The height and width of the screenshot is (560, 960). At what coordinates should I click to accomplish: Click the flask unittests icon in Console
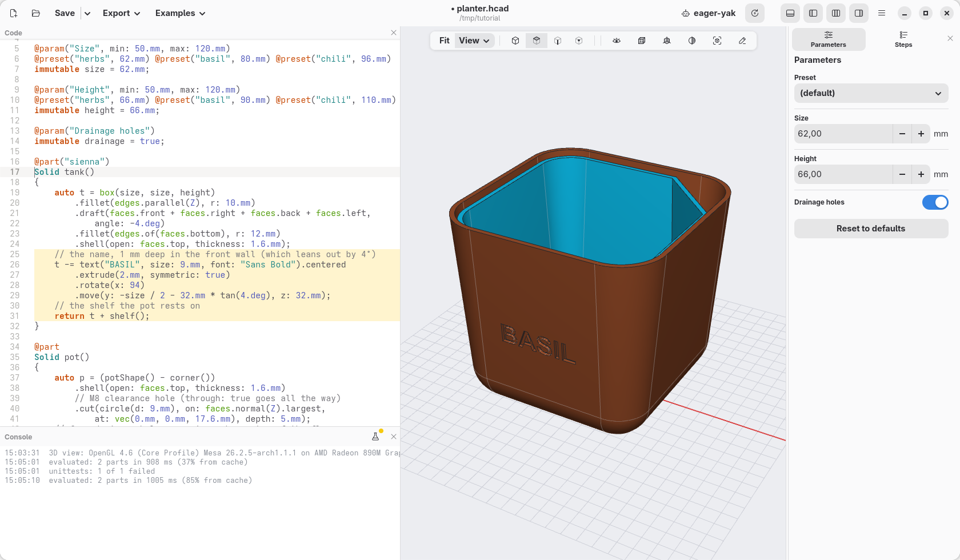(375, 437)
